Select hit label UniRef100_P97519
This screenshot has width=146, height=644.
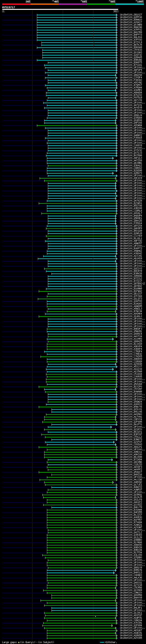[x=131, y=98]
